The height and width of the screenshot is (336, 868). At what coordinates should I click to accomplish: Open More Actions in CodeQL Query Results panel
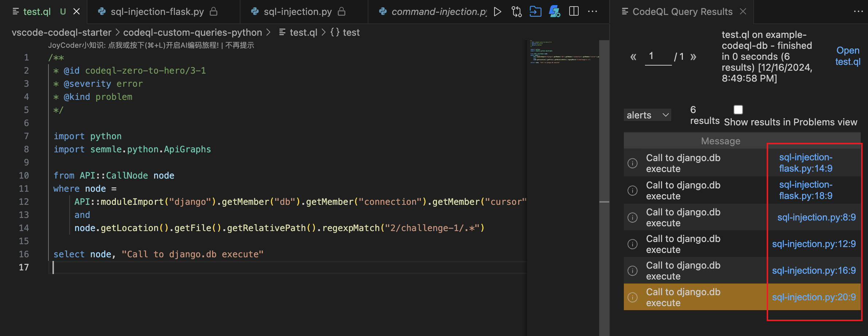click(859, 11)
